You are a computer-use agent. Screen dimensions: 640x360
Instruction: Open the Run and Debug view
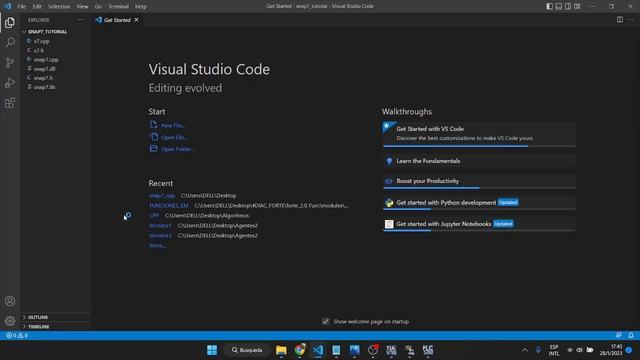point(10,82)
